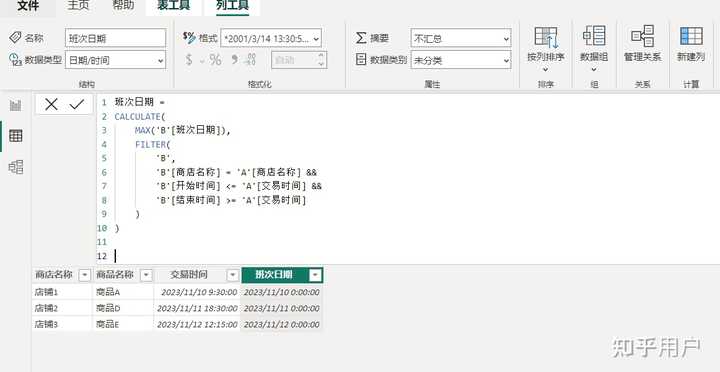Select the 商品名称 column header
The height and width of the screenshot is (372, 720).
(115, 275)
